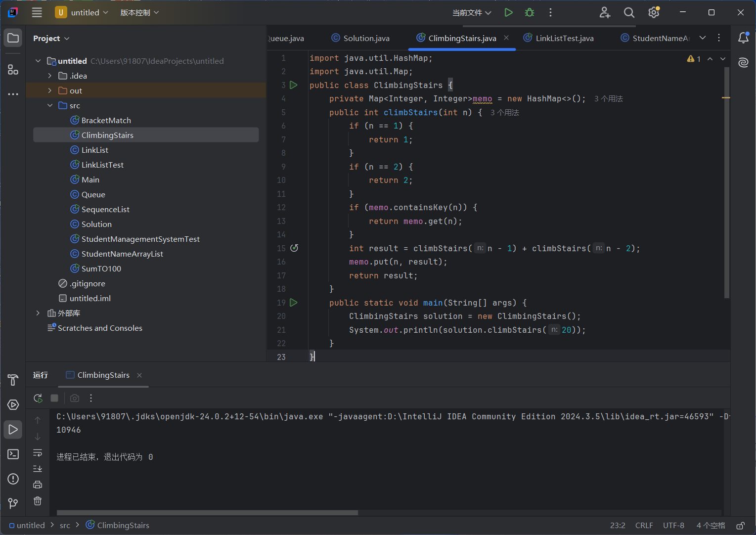Expand the out folder
The width and height of the screenshot is (756, 535).
pyautogui.click(x=50, y=90)
